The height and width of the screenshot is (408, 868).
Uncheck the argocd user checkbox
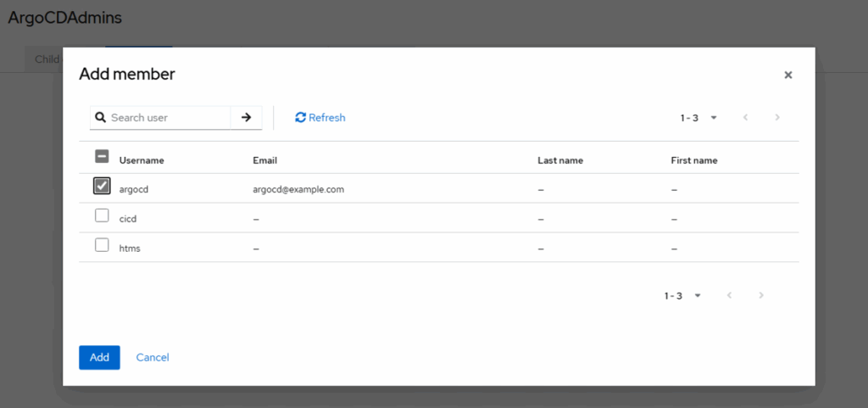pos(102,186)
